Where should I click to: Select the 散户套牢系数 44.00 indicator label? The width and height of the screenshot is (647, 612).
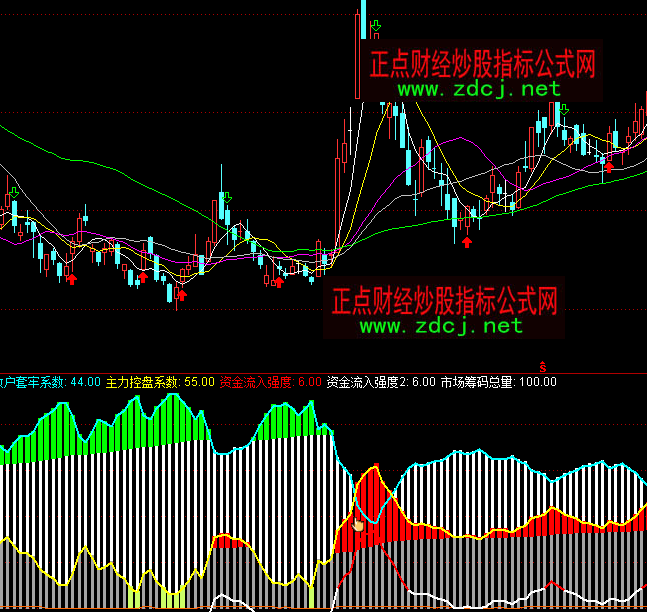pos(50,381)
